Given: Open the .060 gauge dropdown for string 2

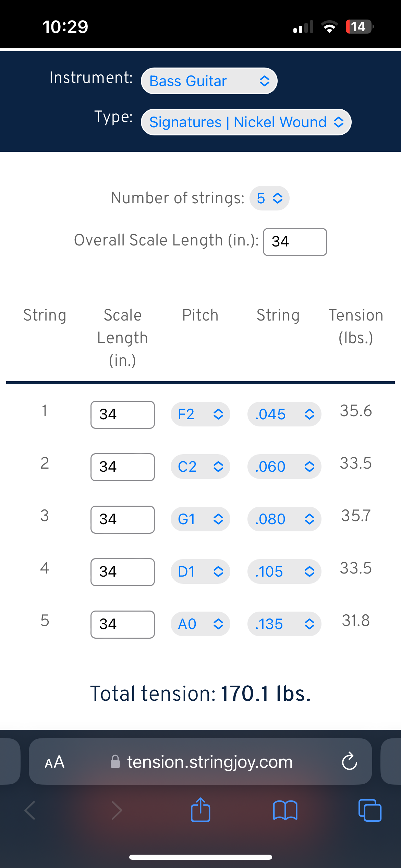Looking at the screenshot, I should pos(284,467).
